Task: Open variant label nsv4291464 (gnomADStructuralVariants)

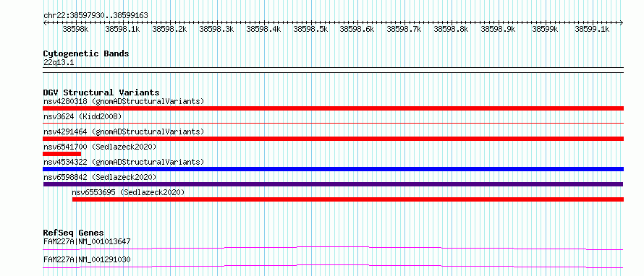Action: click(x=124, y=131)
